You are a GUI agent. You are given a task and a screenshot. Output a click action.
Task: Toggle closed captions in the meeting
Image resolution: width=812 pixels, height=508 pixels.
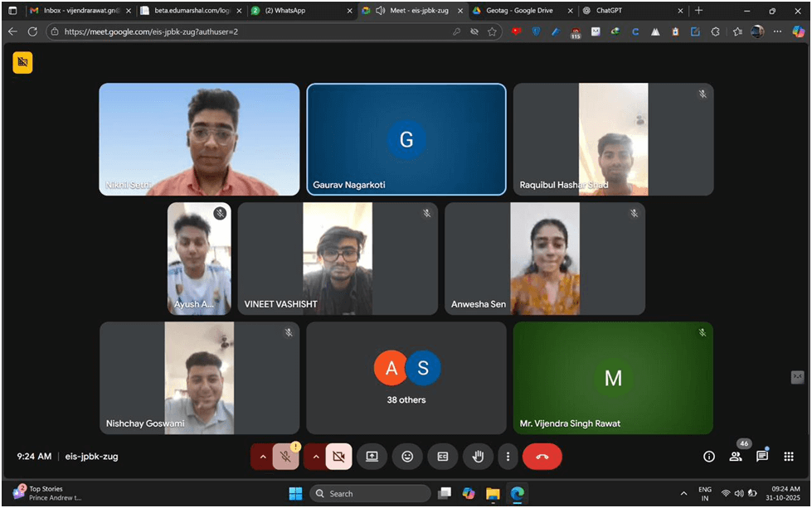(443, 457)
